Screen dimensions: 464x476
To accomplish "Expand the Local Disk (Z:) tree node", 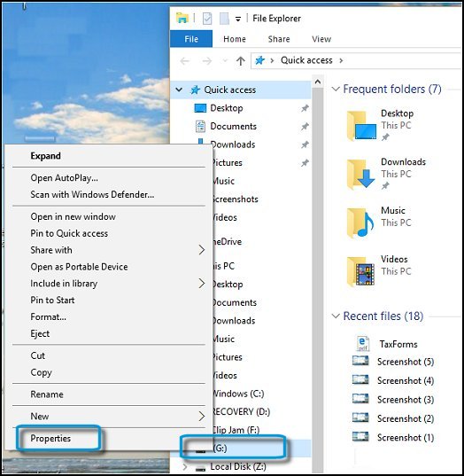I will 185,466.
